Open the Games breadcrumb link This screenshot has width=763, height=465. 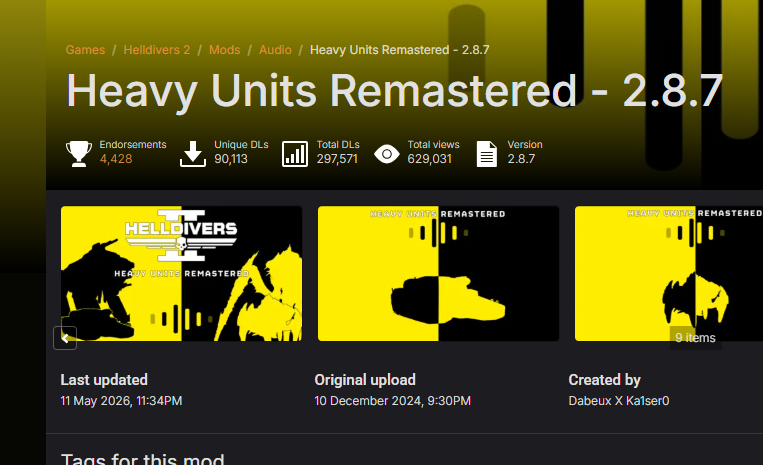tap(85, 50)
